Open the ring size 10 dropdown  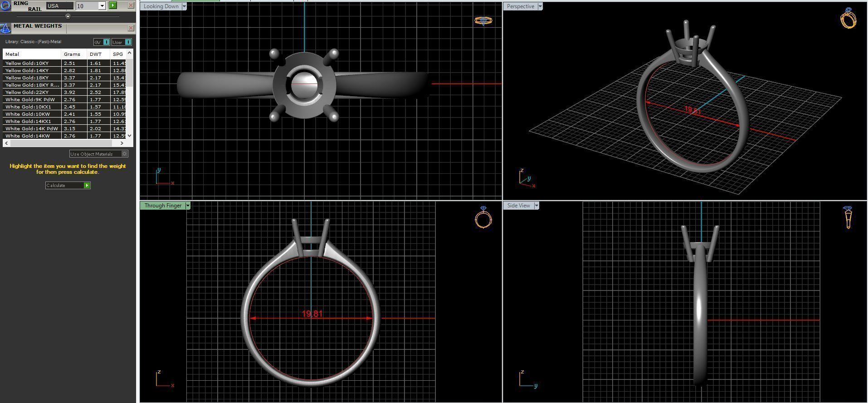[102, 6]
